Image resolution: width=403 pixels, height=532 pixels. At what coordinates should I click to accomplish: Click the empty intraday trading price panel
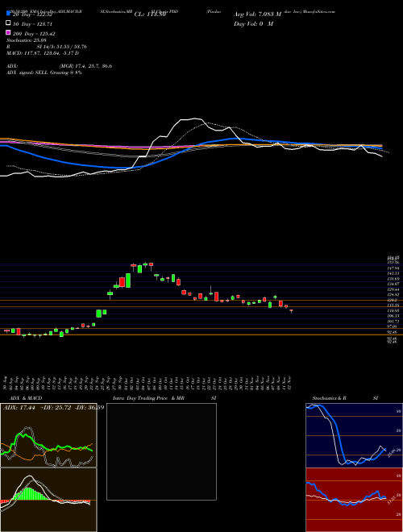pos(161,451)
